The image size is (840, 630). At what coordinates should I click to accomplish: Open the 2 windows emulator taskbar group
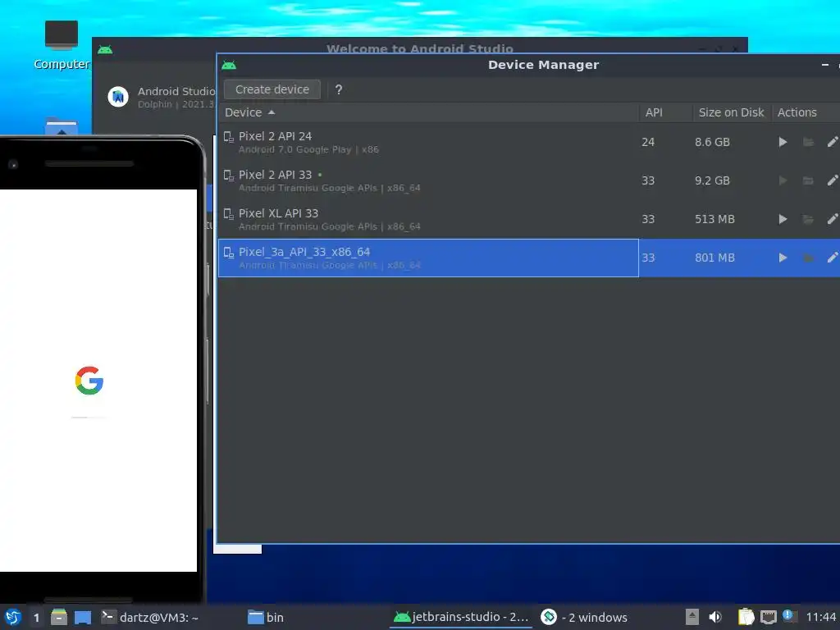pos(583,617)
